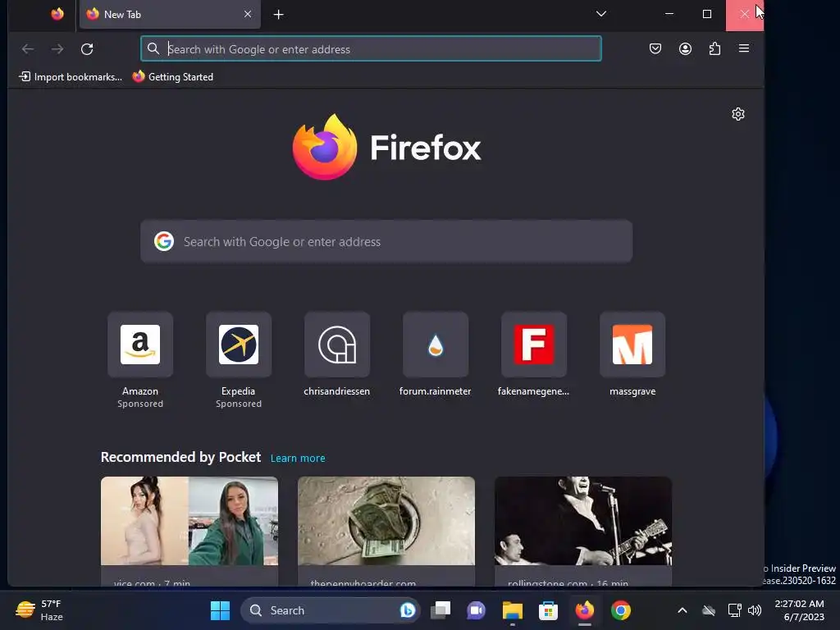Click the OneDrive cloud tray icon
This screenshot has height=630, width=840.
tap(709, 610)
